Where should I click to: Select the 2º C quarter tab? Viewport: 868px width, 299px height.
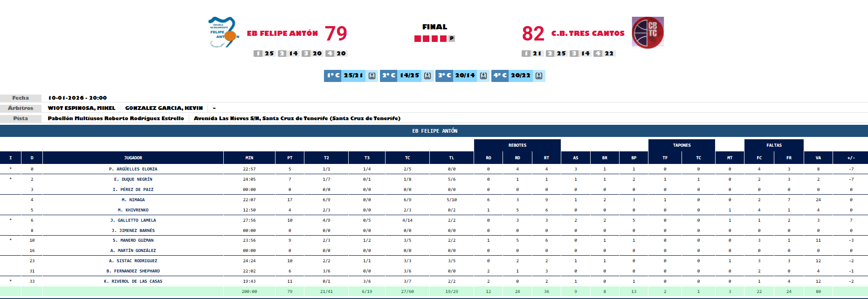389,76
